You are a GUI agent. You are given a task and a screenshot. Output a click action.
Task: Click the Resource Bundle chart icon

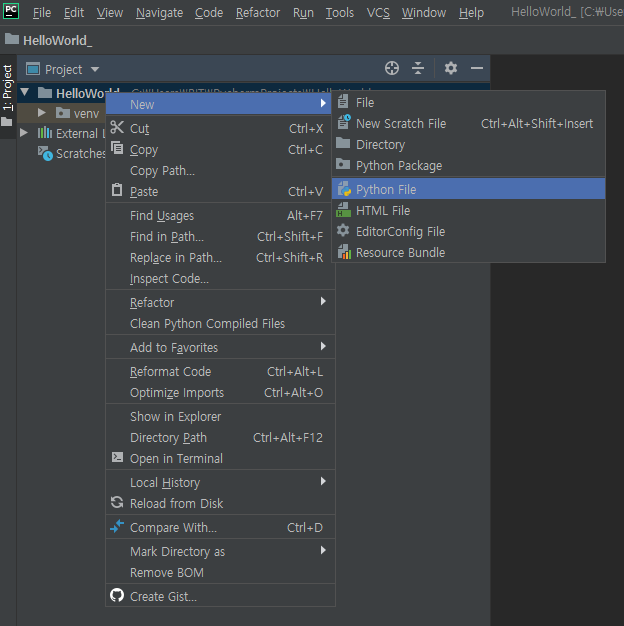(344, 252)
